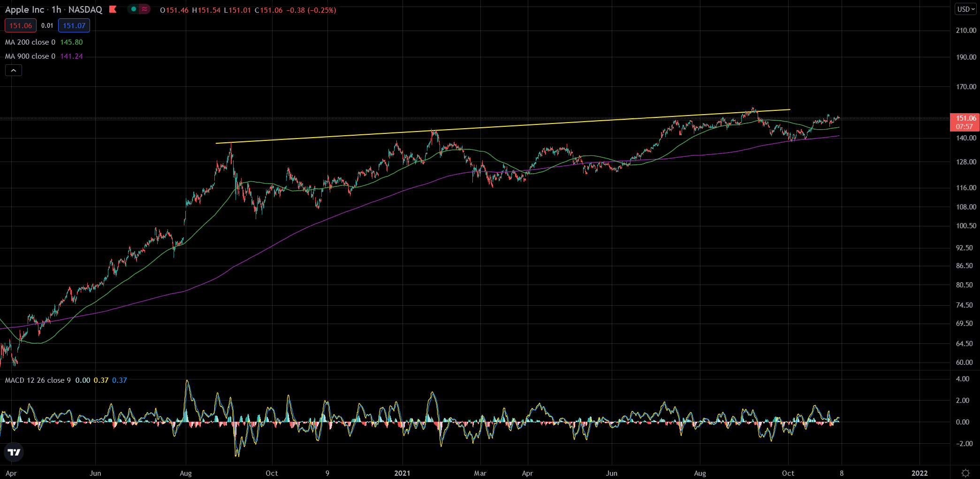Click the 210.00 price scale label
Screen dimensions: 980x479
tap(966, 31)
